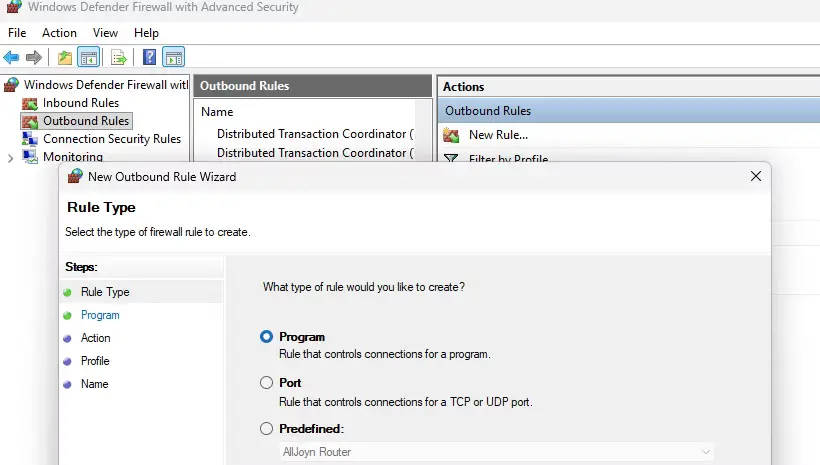This screenshot has width=820, height=465.
Task: Open the Help menu
Action: pos(146,33)
